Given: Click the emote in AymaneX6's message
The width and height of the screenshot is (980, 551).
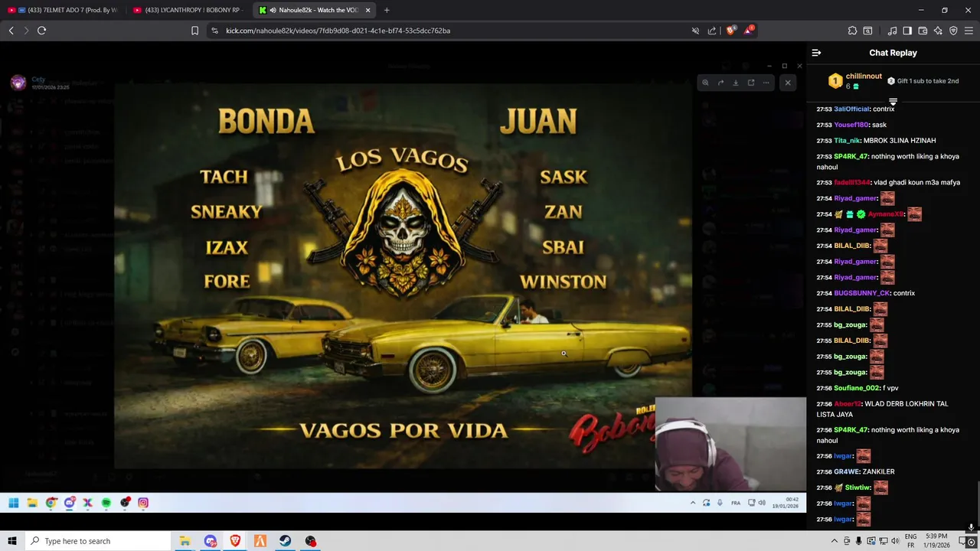Looking at the screenshot, I should [x=914, y=214].
